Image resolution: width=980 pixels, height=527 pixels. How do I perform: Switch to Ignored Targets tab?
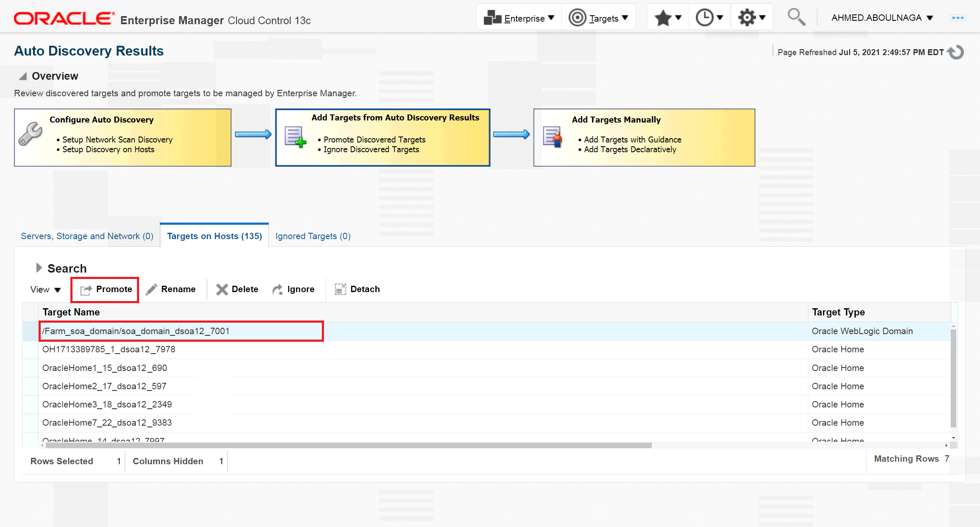pyautogui.click(x=313, y=236)
